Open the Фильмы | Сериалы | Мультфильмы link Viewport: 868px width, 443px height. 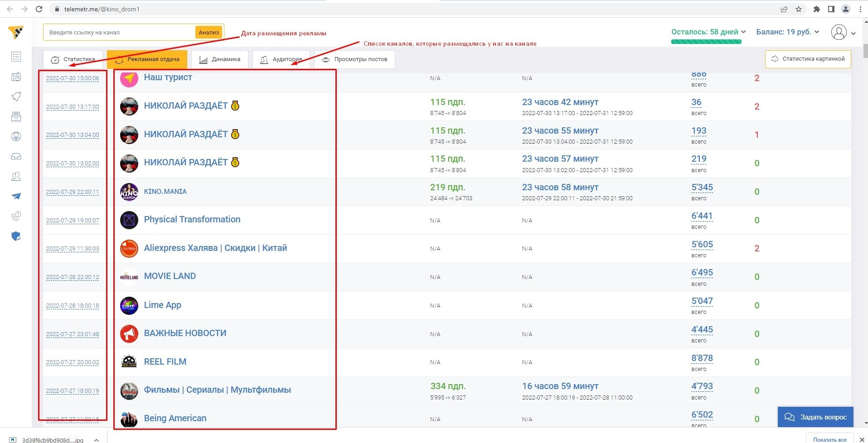click(218, 390)
